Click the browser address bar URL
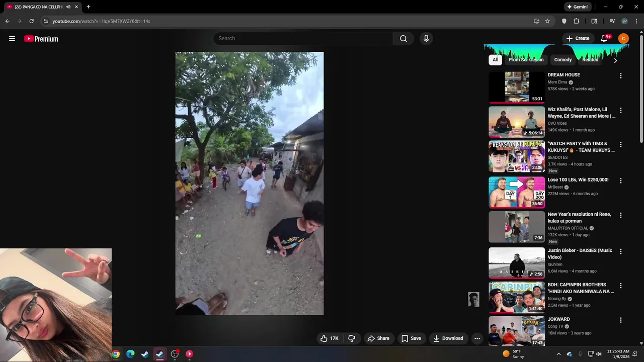644x362 pixels. click(x=101, y=21)
